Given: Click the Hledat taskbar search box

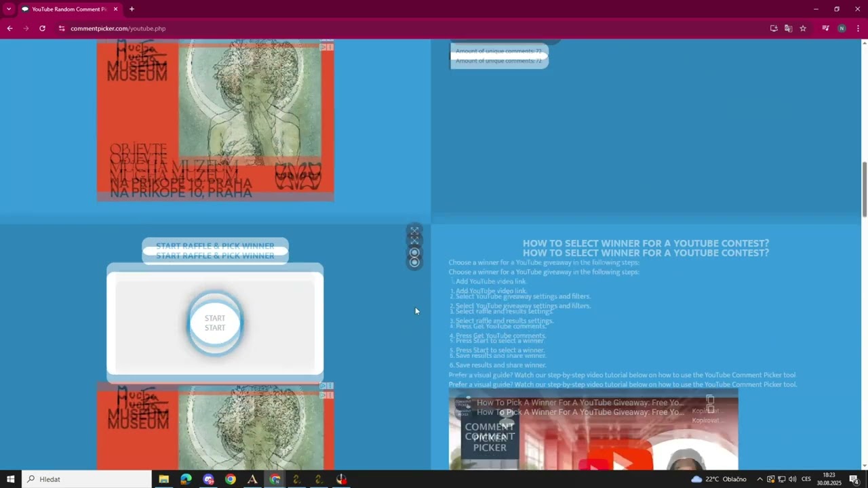Looking at the screenshot, I should [87, 479].
